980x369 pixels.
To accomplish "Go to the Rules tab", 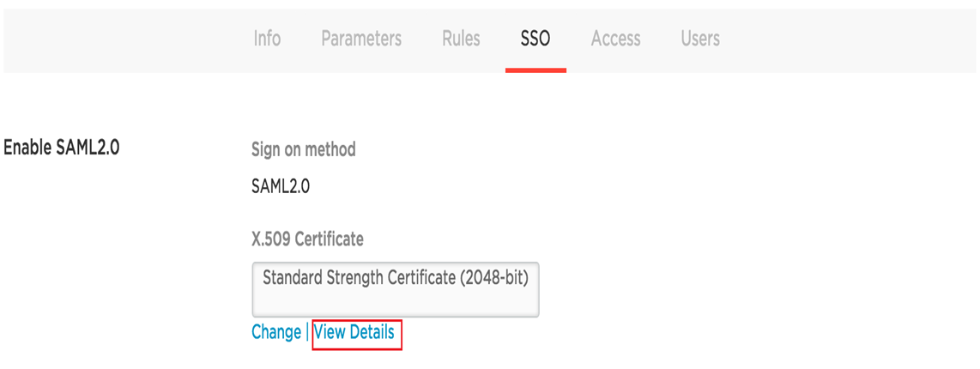I will pos(461,39).
